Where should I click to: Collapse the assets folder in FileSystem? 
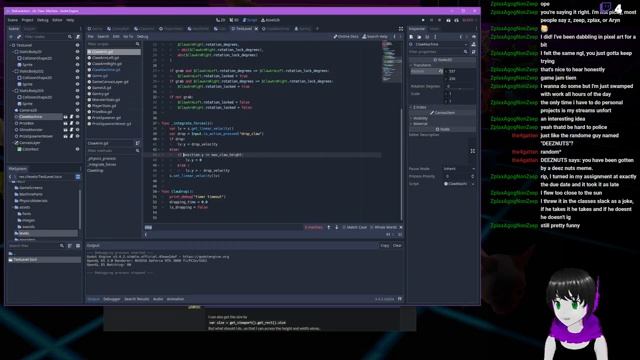point(12,207)
